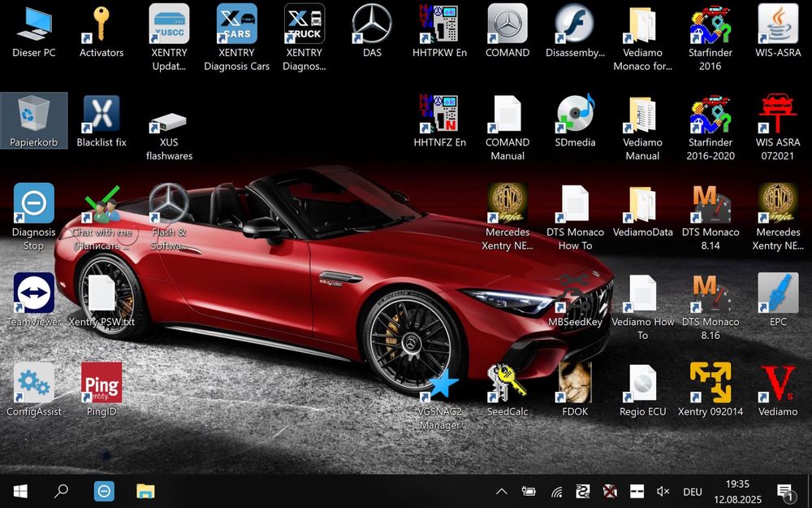Open Starfinder 2016-2020 shortcut
The height and width of the screenshot is (508, 812).
click(x=710, y=115)
